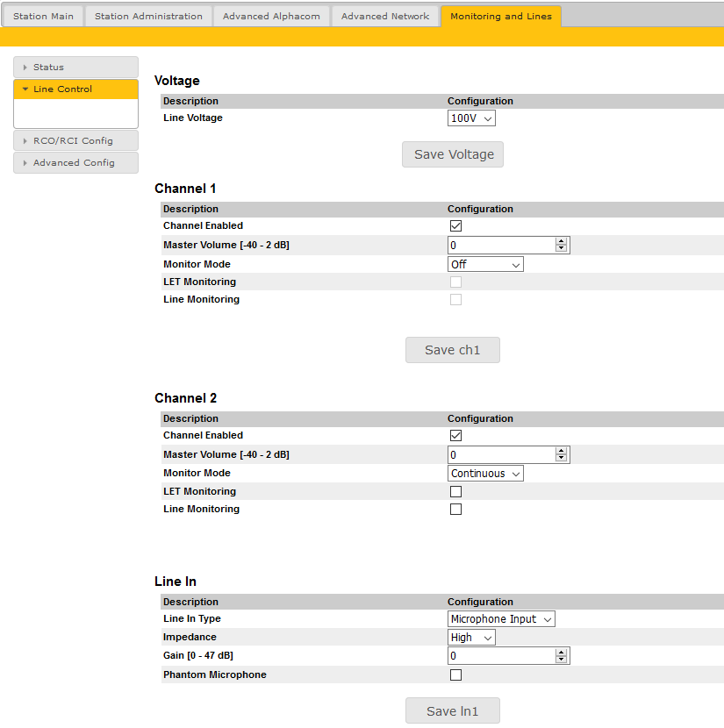Click Channel 1 Master Volume input field
Image resolution: width=724 pixels, height=728 pixels.
501,246
